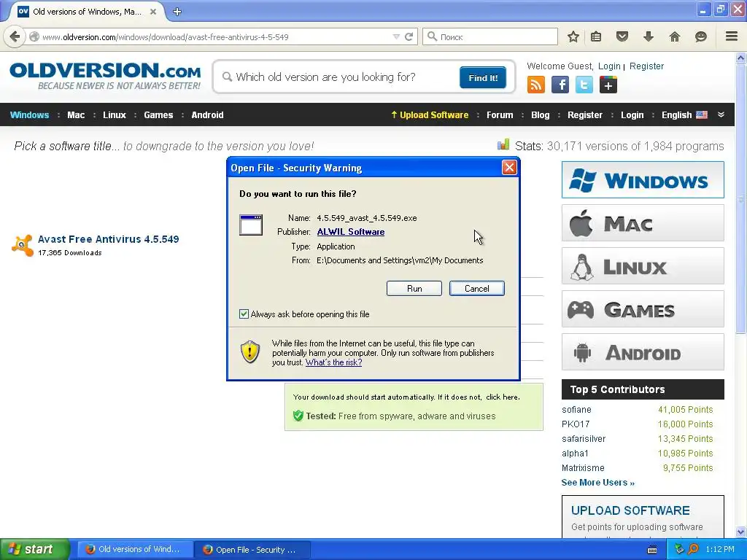
Task: Click the OLDVERSION.COM site logo
Action: pyautogui.click(x=105, y=76)
